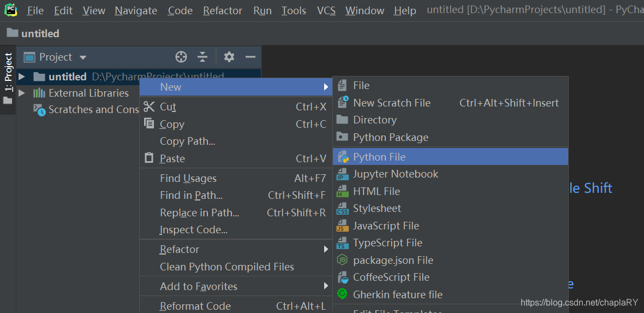The image size is (644, 313).
Task: Choose Jupyter Notebook in New submenu
Action: click(451, 174)
